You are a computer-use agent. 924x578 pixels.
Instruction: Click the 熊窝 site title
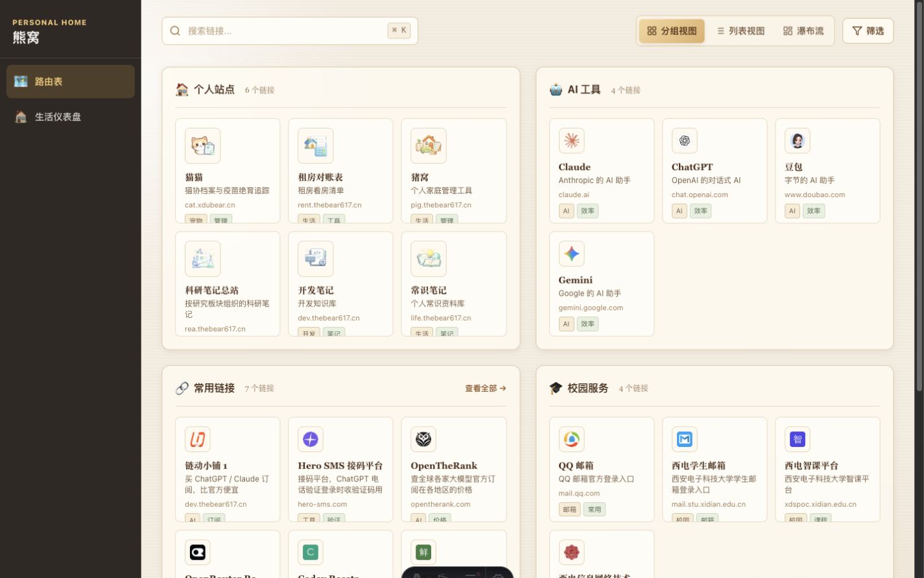[x=26, y=38]
